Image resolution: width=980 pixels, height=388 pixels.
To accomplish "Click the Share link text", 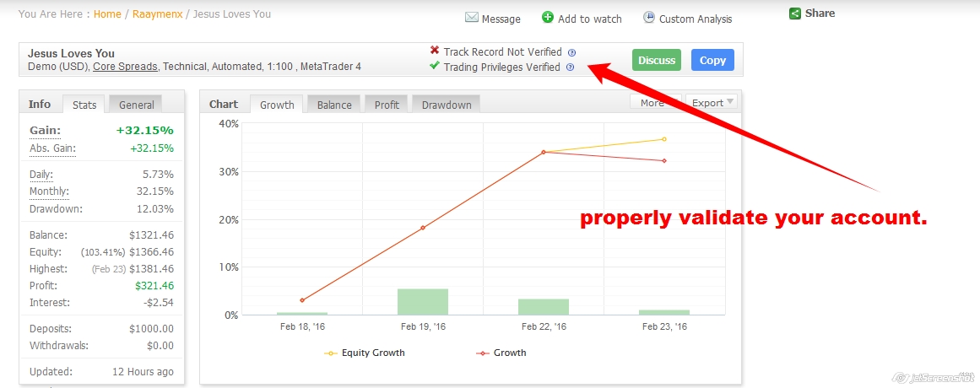I will 820,13.
